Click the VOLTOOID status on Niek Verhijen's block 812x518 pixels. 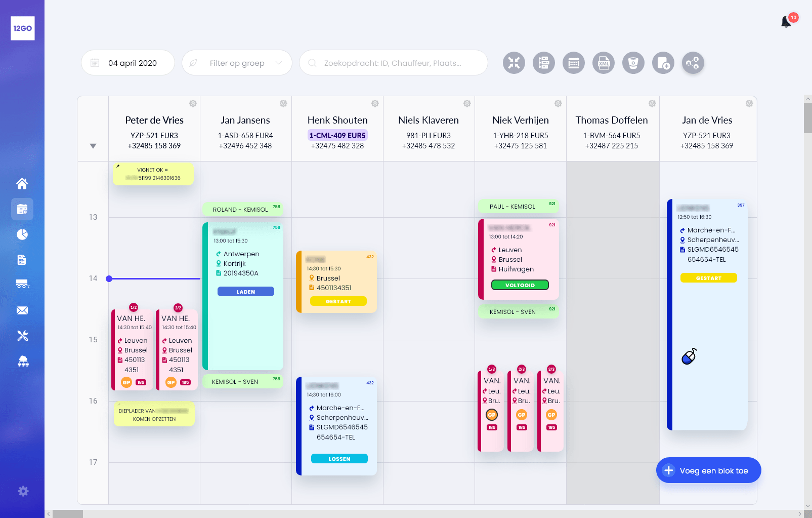[x=520, y=285]
